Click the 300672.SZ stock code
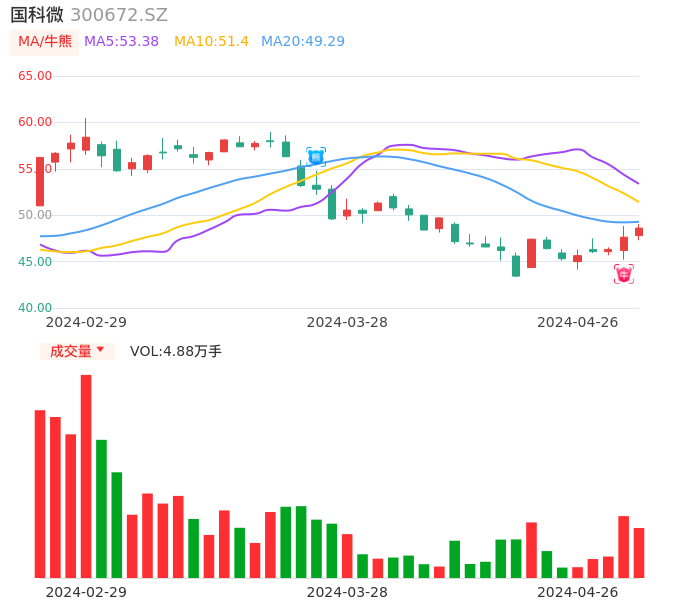This screenshot has height=606, width=686. pyautogui.click(x=119, y=15)
